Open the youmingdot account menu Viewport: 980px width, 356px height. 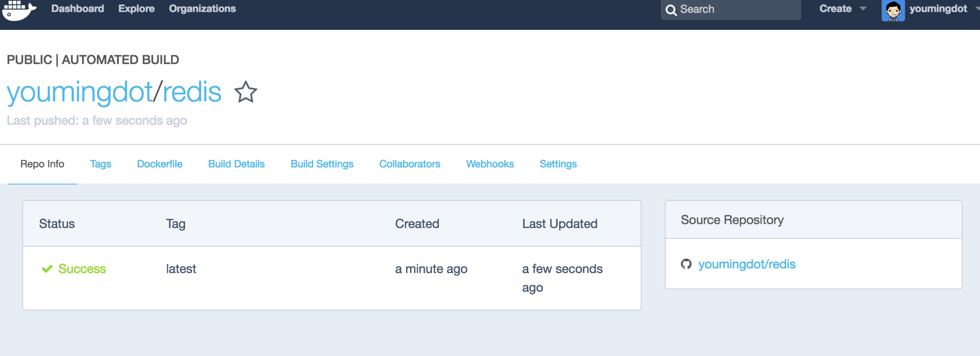pyautogui.click(x=938, y=9)
